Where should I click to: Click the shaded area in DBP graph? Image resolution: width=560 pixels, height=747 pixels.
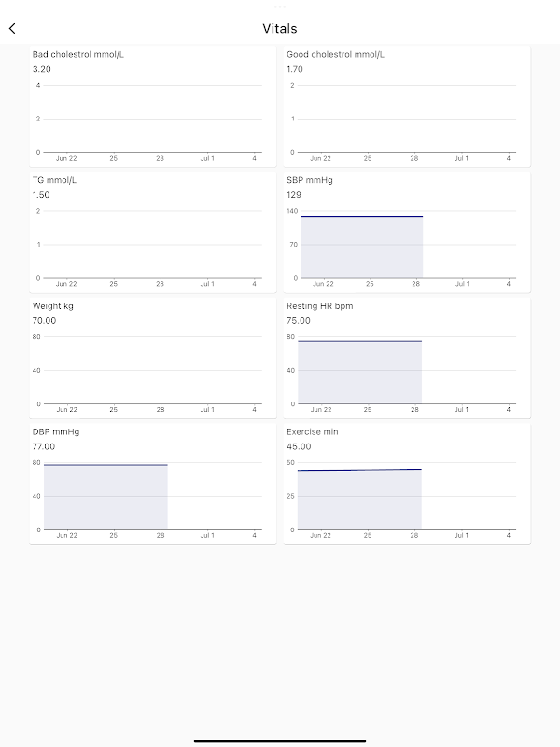coord(105,498)
